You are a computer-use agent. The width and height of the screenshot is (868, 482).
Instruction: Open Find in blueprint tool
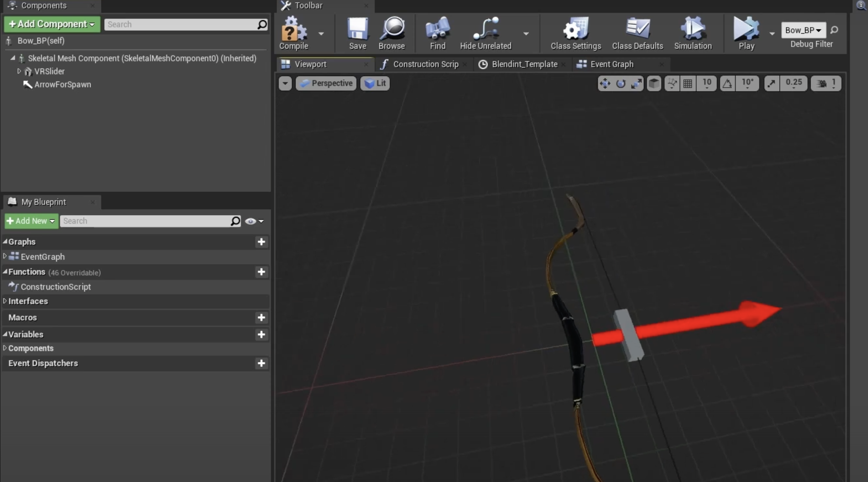437,33
